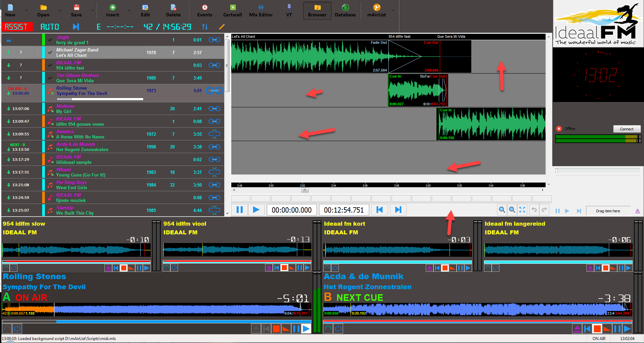Toggle loop on cart Ideaal fm langereind
Viewport: 644px width, 343px height.
pos(496,268)
